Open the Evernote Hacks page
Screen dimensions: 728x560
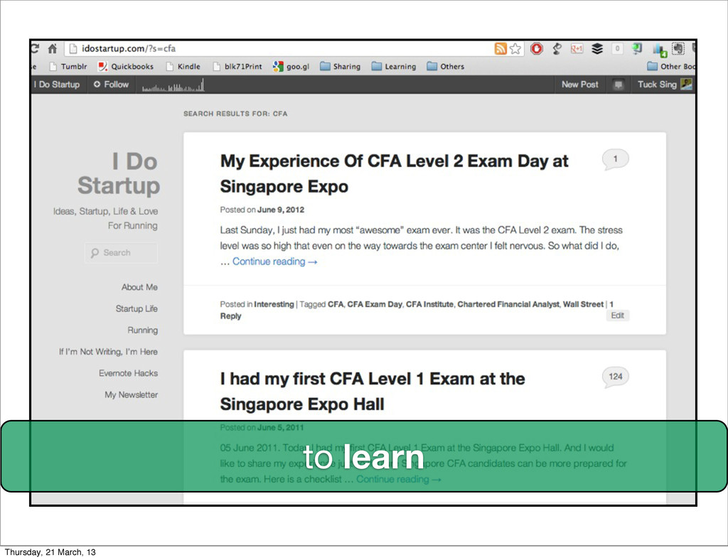click(x=128, y=373)
